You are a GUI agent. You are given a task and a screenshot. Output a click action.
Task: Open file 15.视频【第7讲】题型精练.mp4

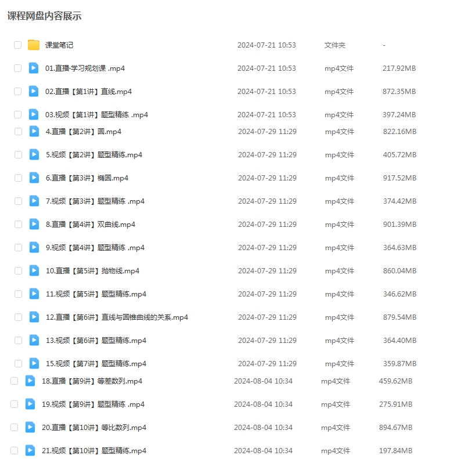(x=96, y=364)
